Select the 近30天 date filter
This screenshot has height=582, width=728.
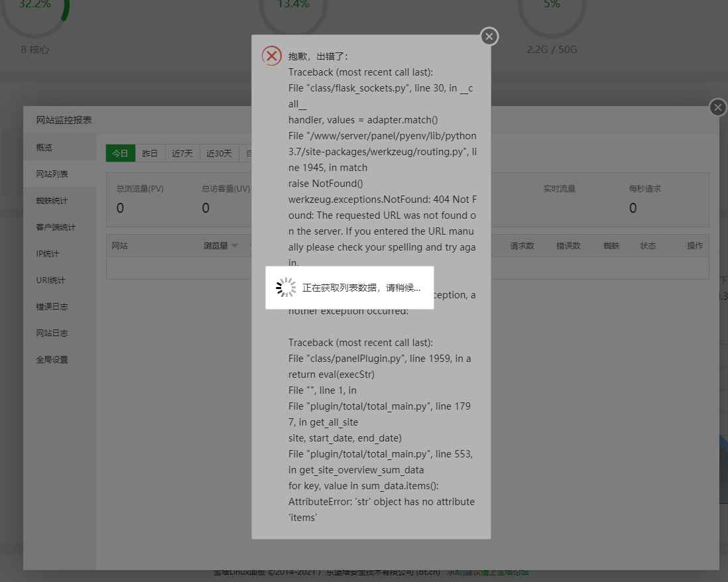click(219, 153)
